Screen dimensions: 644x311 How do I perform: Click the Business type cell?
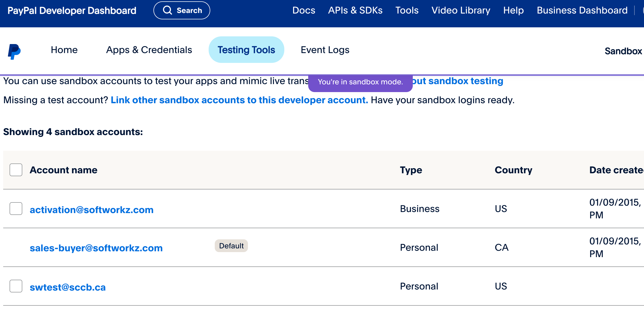coord(420,209)
